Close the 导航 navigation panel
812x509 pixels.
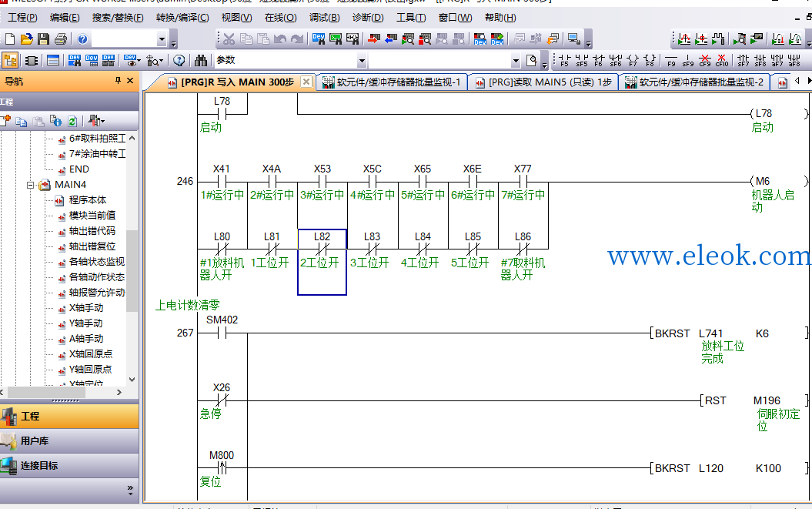130,80
